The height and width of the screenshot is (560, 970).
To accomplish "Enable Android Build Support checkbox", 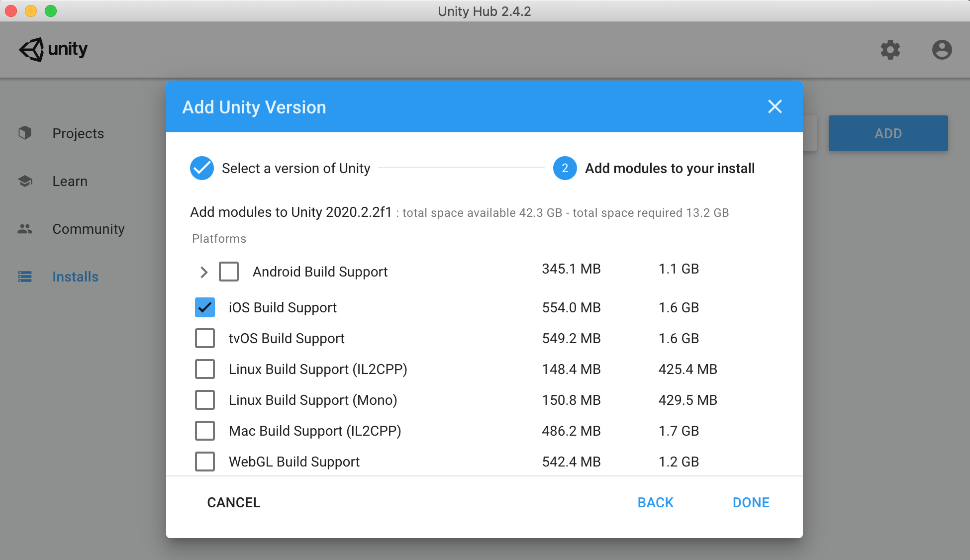I will (229, 272).
